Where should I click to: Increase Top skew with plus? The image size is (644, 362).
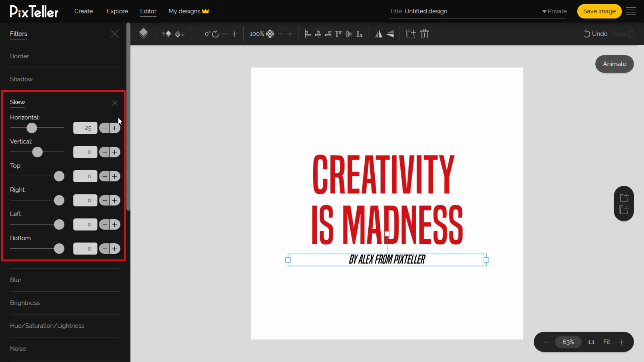[115, 176]
